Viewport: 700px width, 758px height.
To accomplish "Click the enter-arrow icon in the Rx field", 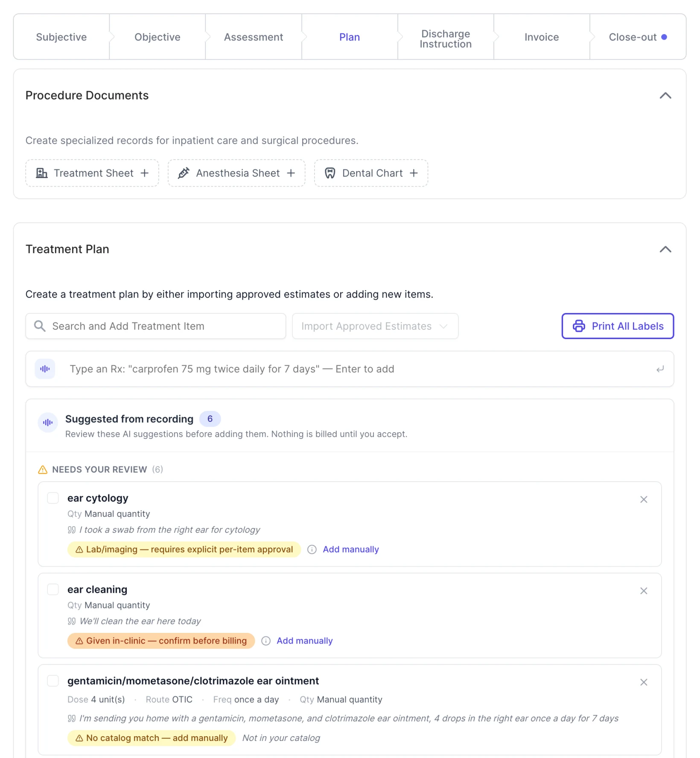I will [660, 369].
